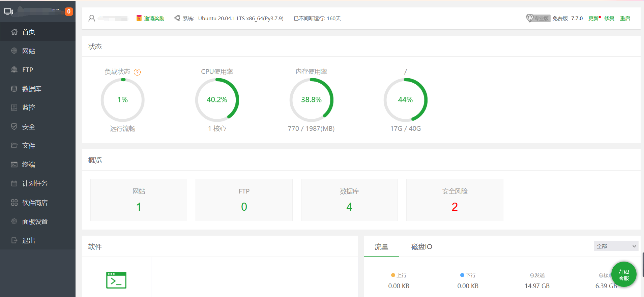Click the user profile icon in header
Screen dimensions: 644x297
click(92, 18)
